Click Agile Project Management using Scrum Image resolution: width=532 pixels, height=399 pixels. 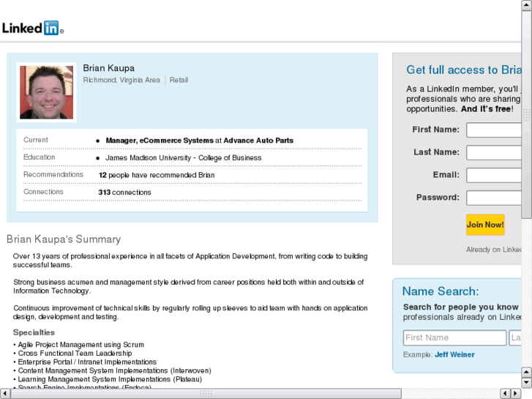80,345
